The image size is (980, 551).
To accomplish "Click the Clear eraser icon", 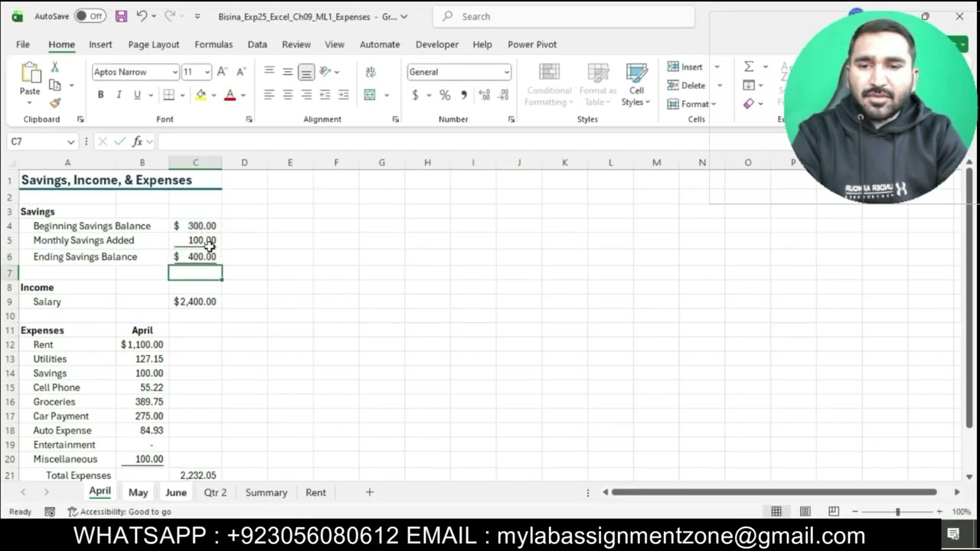I will point(749,103).
